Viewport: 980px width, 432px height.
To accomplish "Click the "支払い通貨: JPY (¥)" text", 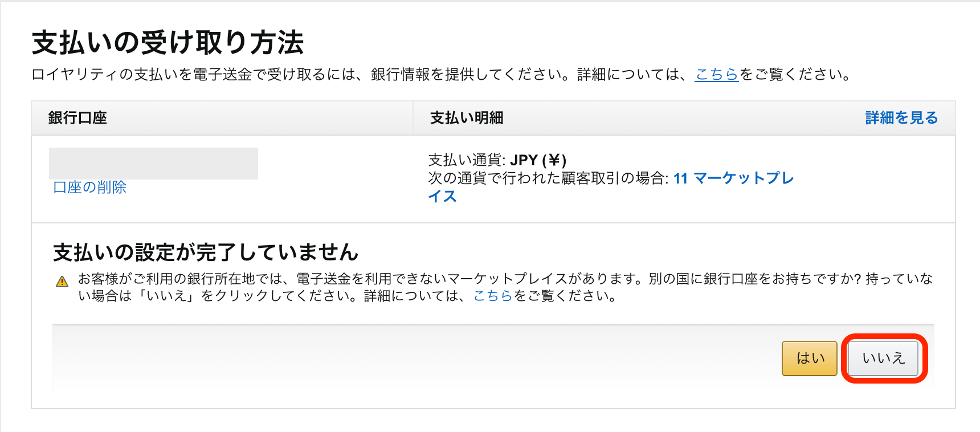I will [x=497, y=160].
